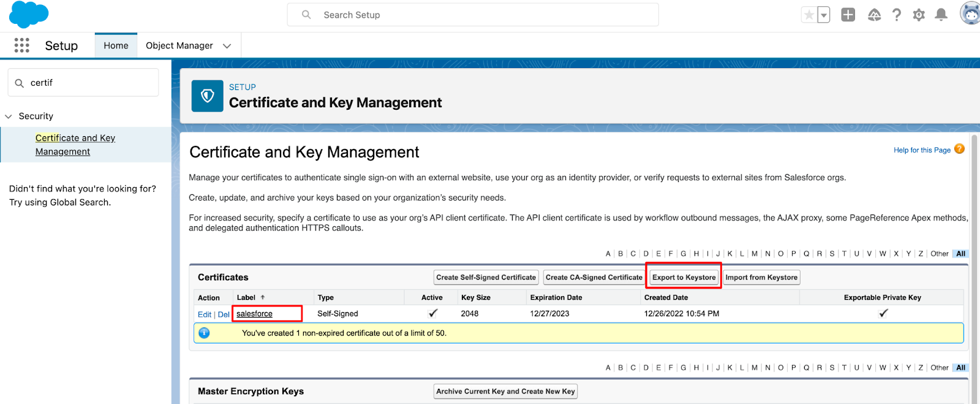Open the Trailhead guidance icon
This screenshot has width=980, height=404.
click(x=874, y=15)
